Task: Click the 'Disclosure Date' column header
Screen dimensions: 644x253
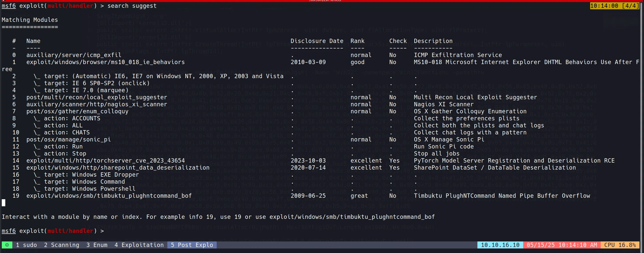Action: pyautogui.click(x=317, y=41)
